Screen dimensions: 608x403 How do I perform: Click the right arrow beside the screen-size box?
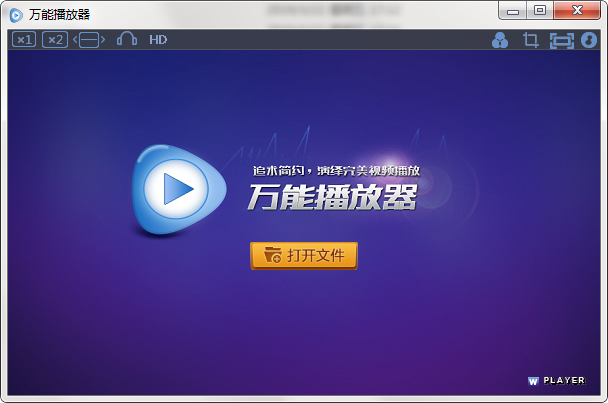click(103, 40)
